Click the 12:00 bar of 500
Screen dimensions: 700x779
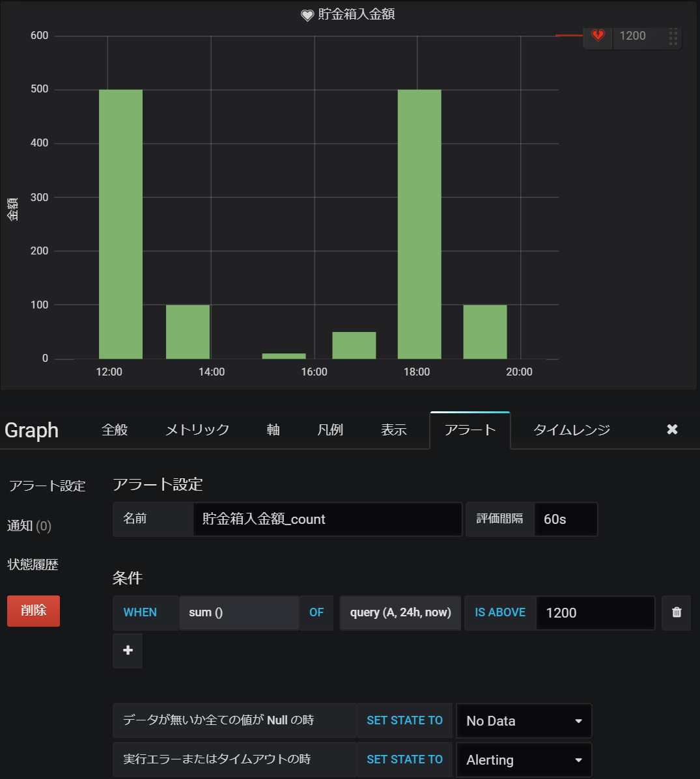click(x=121, y=224)
